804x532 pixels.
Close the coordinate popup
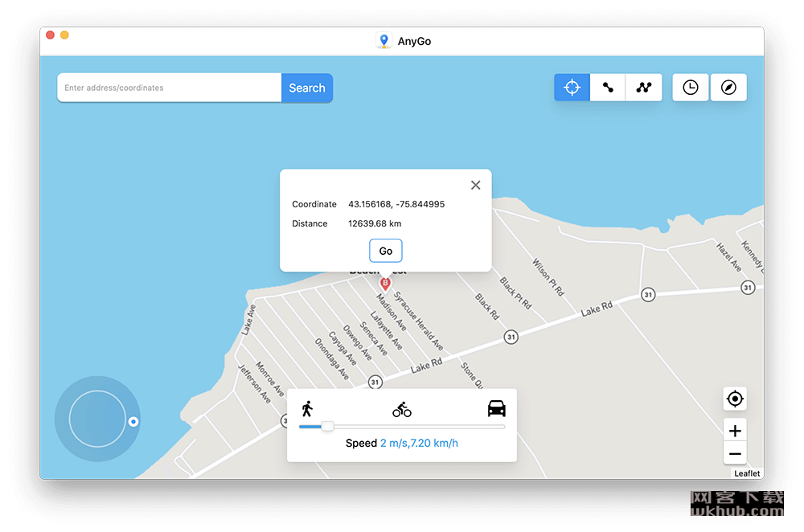pos(475,185)
